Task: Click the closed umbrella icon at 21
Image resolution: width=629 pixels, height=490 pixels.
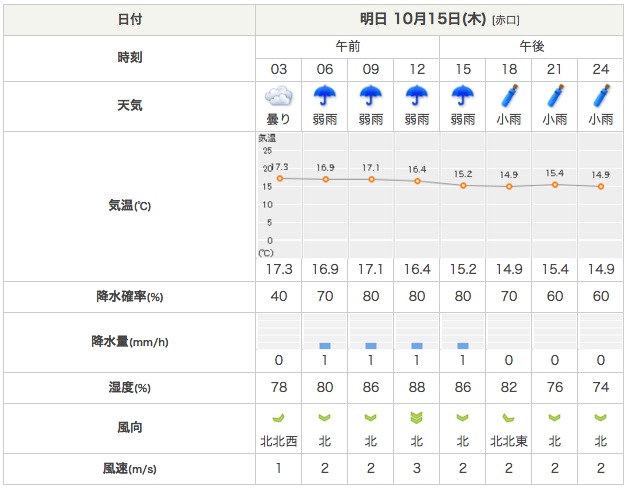Action: click(x=555, y=96)
